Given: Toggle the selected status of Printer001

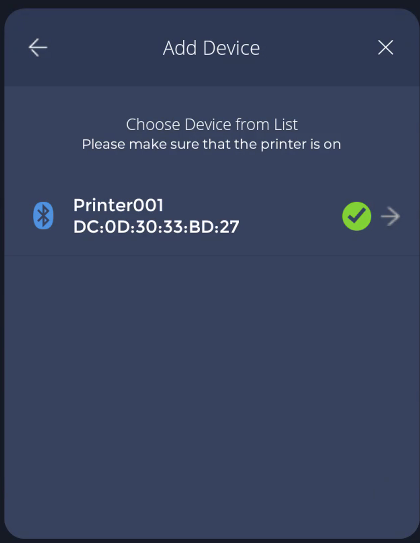Looking at the screenshot, I should [x=357, y=216].
